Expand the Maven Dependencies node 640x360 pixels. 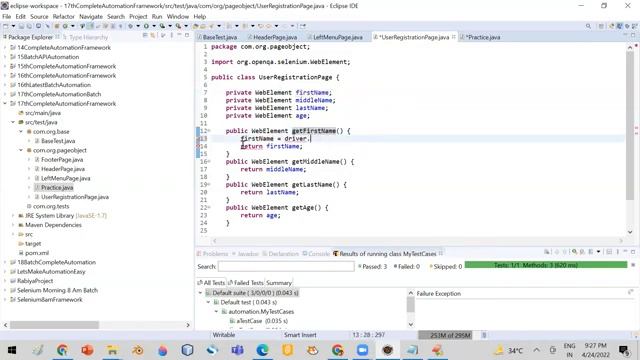(x=13, y=225)
